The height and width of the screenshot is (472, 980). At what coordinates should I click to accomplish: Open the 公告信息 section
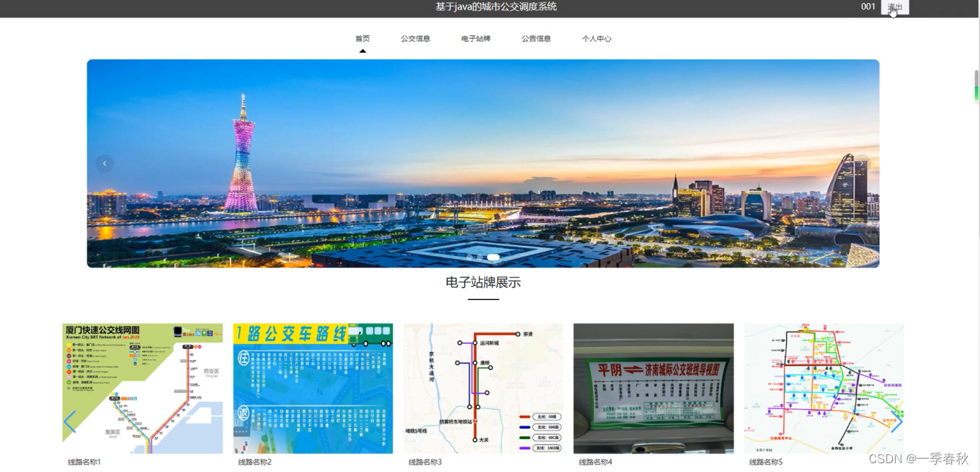[537, 38]
